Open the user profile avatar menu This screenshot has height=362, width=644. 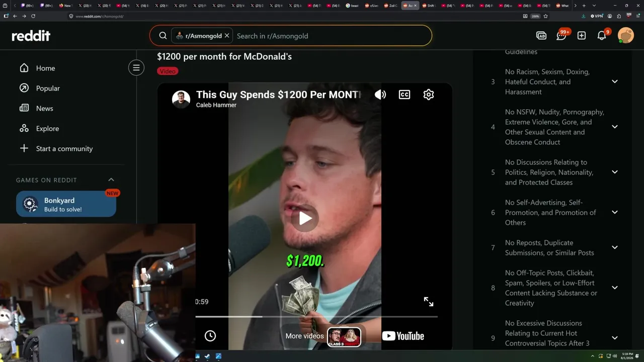pyautogui.click(x=626, y=36)
